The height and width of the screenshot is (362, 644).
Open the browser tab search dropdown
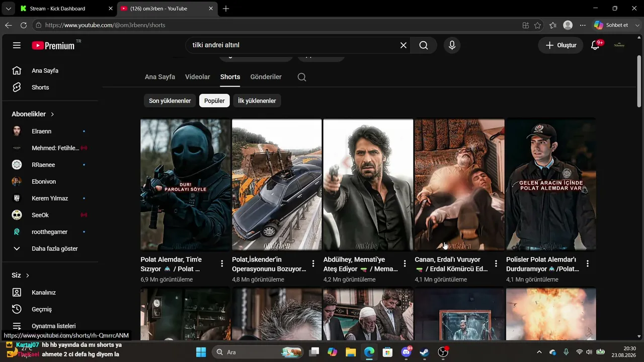tap(9, 9)
